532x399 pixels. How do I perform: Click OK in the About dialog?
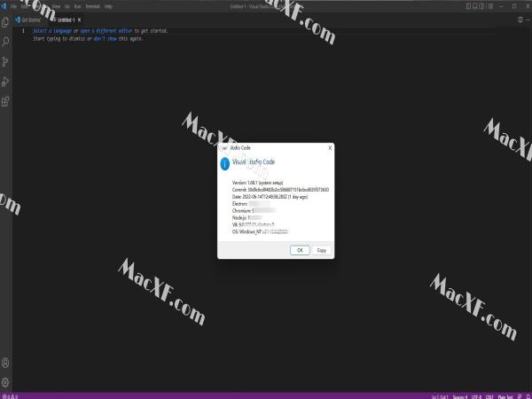point(300,250)
